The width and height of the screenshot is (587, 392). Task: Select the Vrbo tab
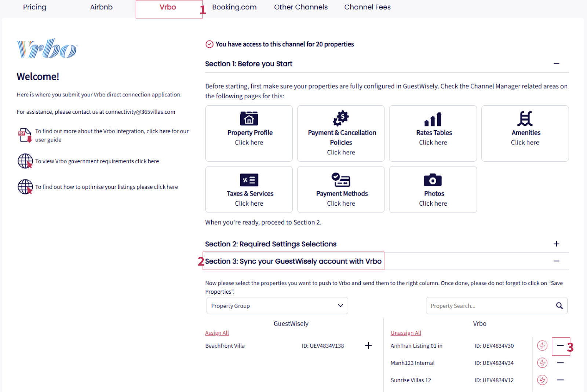coord(168,7)
